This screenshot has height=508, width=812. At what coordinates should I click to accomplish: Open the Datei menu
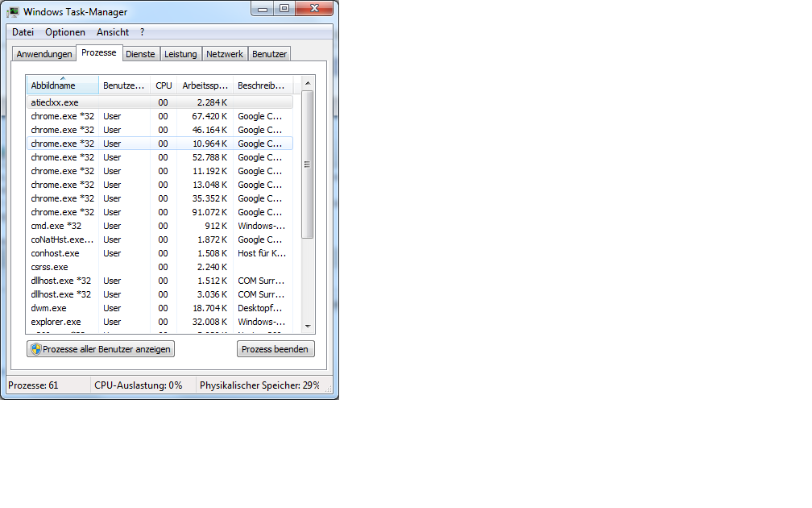[x=23, y=32]
